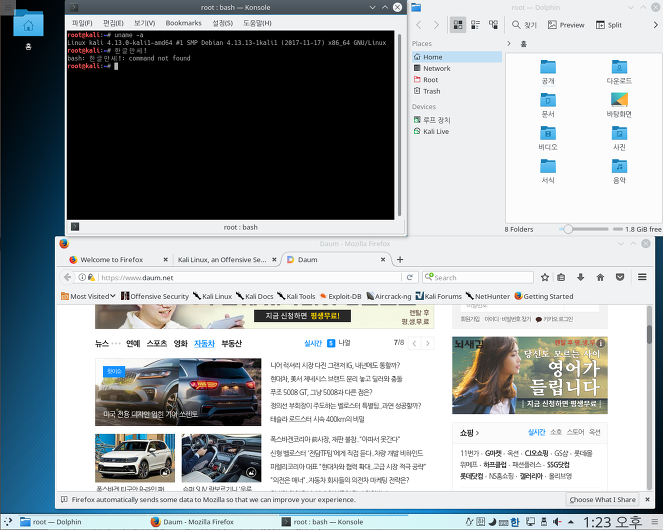Open Konsole 파일(F) menu

82,23
